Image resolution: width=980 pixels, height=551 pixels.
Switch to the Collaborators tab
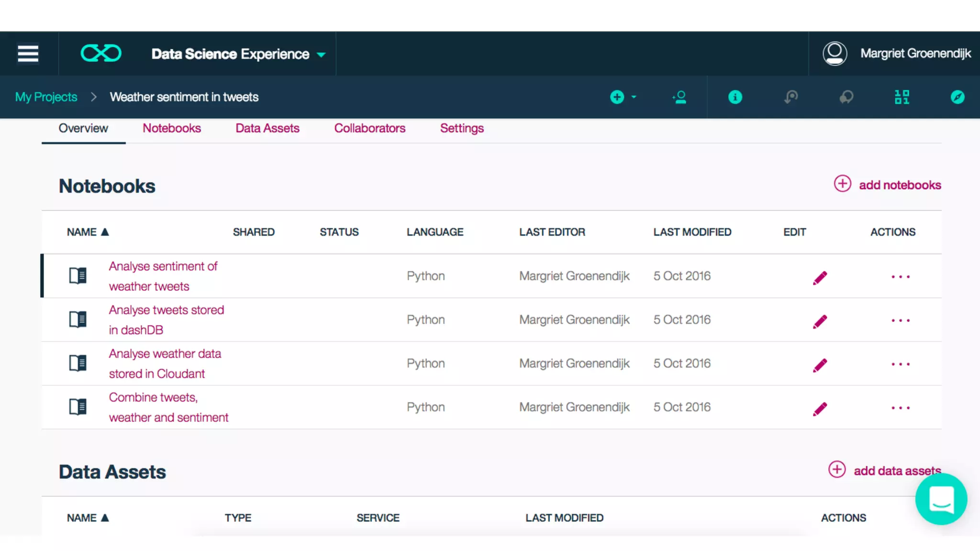(x=369, y=128)
